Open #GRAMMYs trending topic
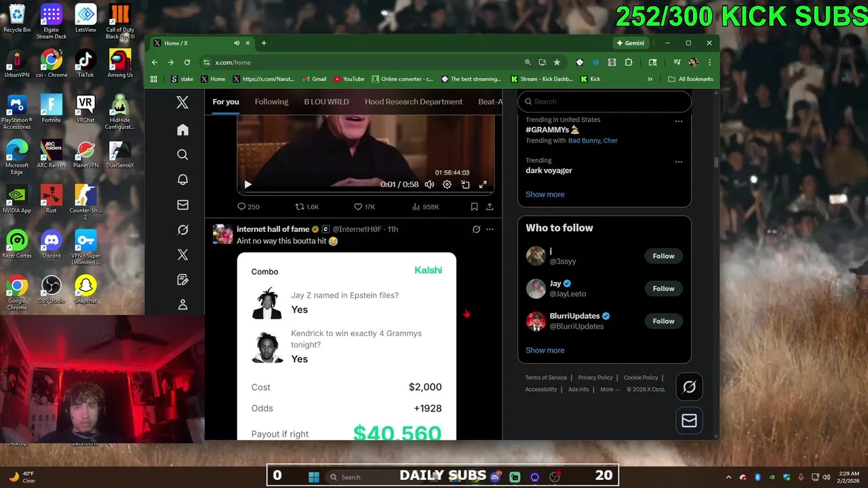This screenshot has height=488, width=868. pos(553,129)
